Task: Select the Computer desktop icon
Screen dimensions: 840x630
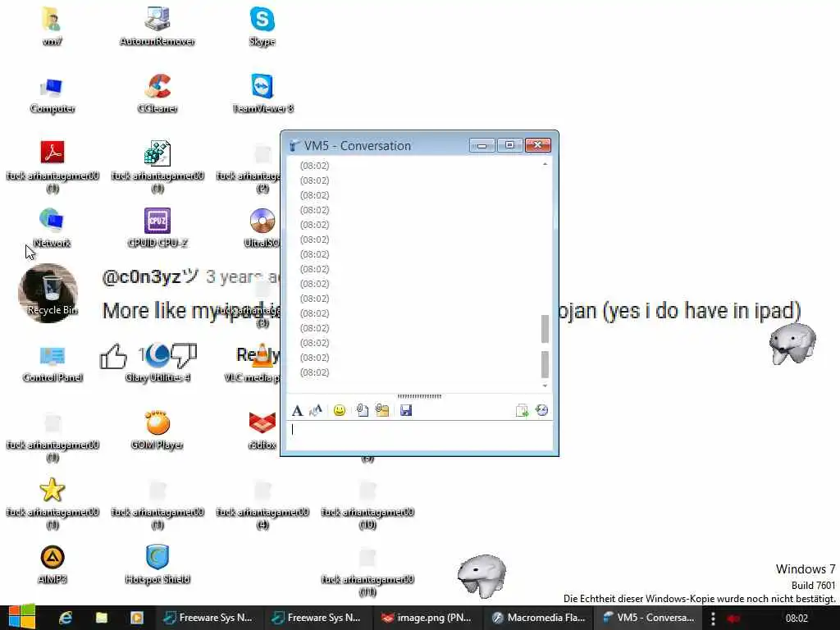Action: tap(52, 94)
